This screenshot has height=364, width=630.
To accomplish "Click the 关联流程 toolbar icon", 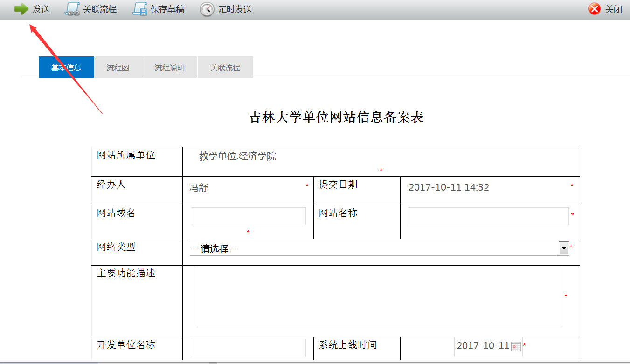I will [72, 9].
